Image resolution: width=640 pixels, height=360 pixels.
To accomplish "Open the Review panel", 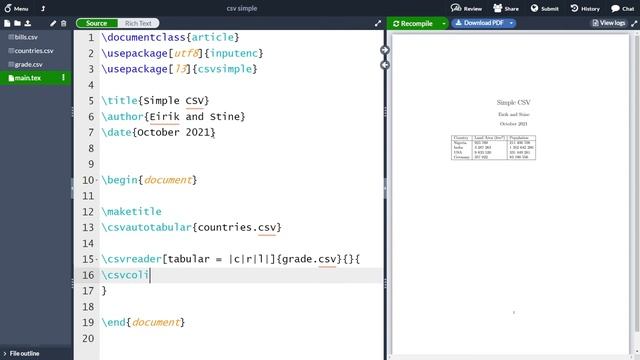I will (466, 8).
